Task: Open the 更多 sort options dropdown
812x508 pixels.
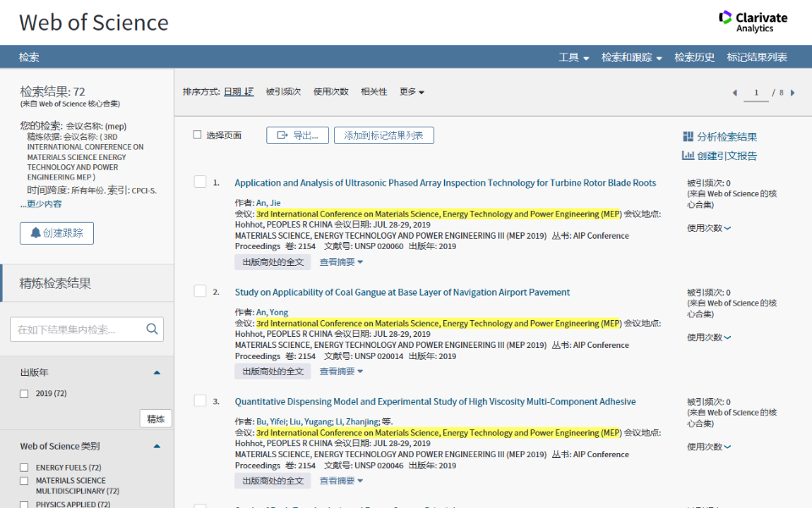Action: 412,91
